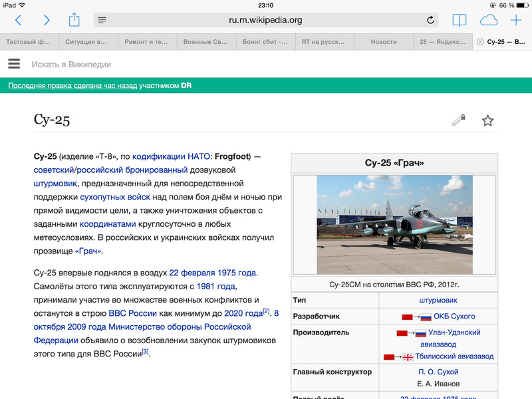The image size is (532, 399).
Task: Tap the Safari forward arrow
Action: pyautogui.click(x=47, y=21)
